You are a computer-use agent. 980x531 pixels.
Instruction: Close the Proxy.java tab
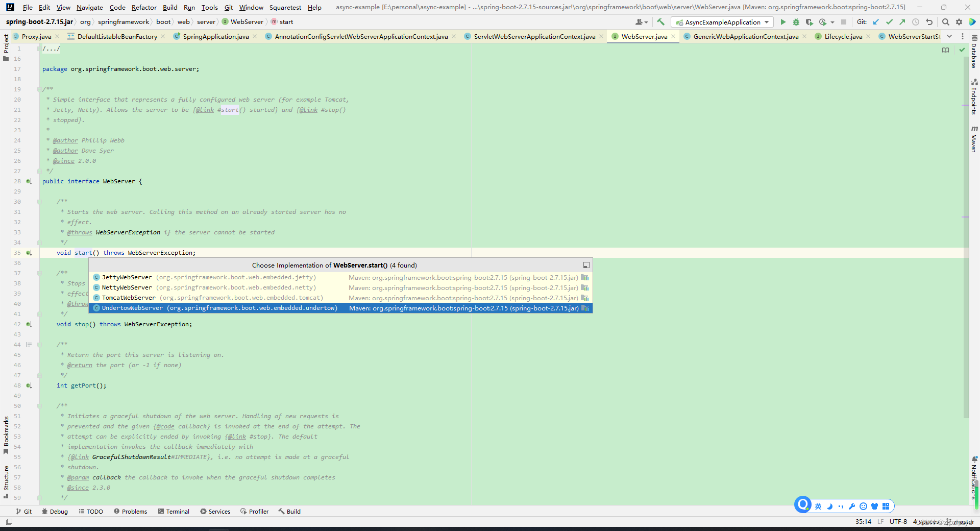[57, 36]
